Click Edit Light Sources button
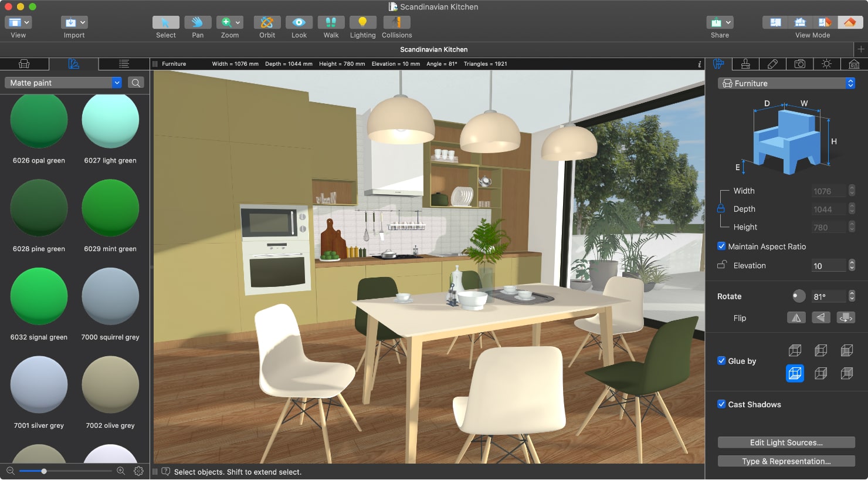Viewport: 868px width, 480px height. (786, 442)
